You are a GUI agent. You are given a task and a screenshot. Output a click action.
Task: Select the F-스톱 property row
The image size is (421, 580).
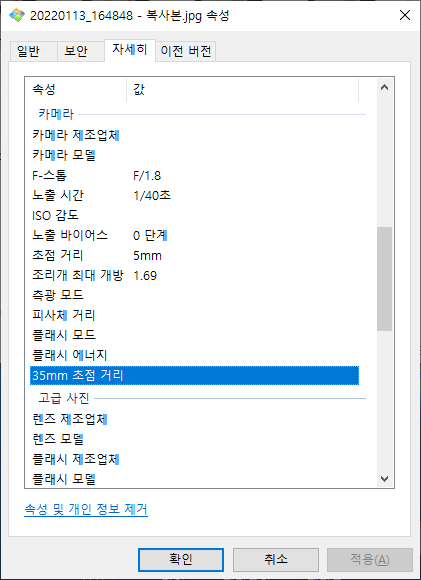click(x=194, y=175)
